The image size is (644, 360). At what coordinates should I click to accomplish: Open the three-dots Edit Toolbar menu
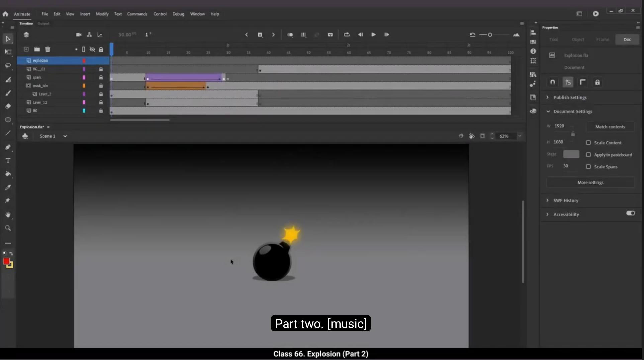(8, 243)
